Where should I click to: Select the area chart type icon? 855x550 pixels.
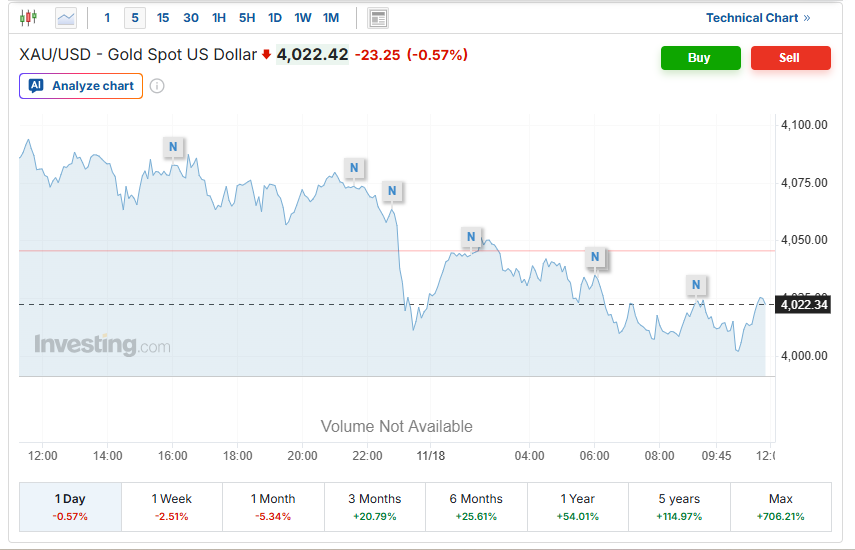coord(66,18)
